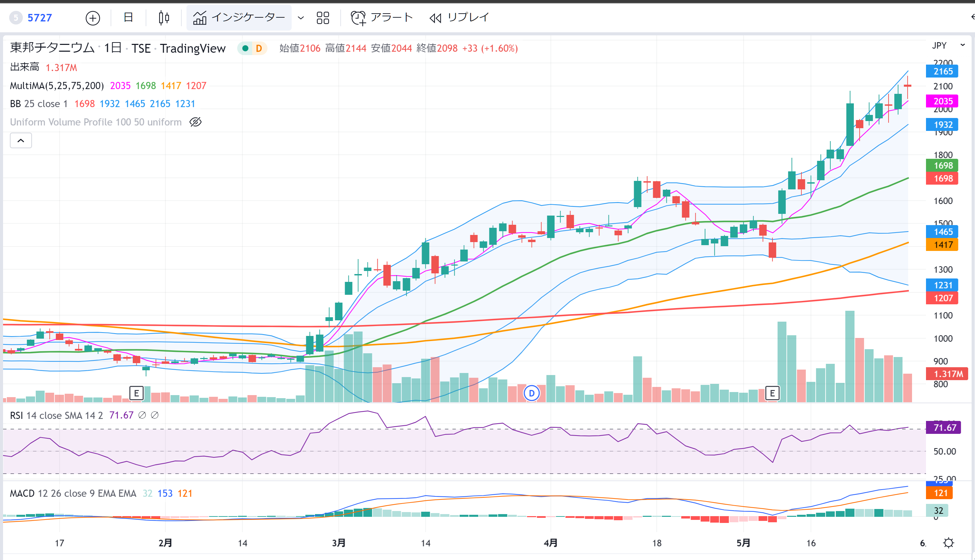Click the 1465 Bollinger band price label
This screenshot has width=975, height=560.
[942, 232]
